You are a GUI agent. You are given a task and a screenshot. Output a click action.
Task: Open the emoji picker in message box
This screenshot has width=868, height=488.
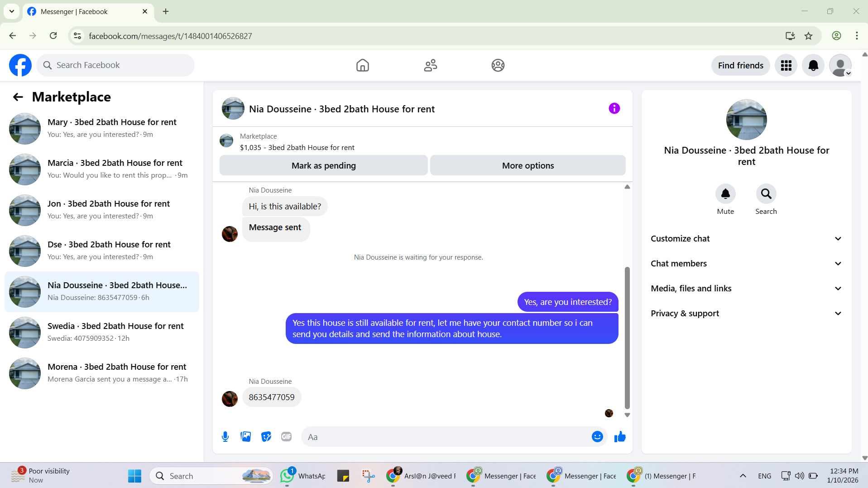tap(597, 437)
